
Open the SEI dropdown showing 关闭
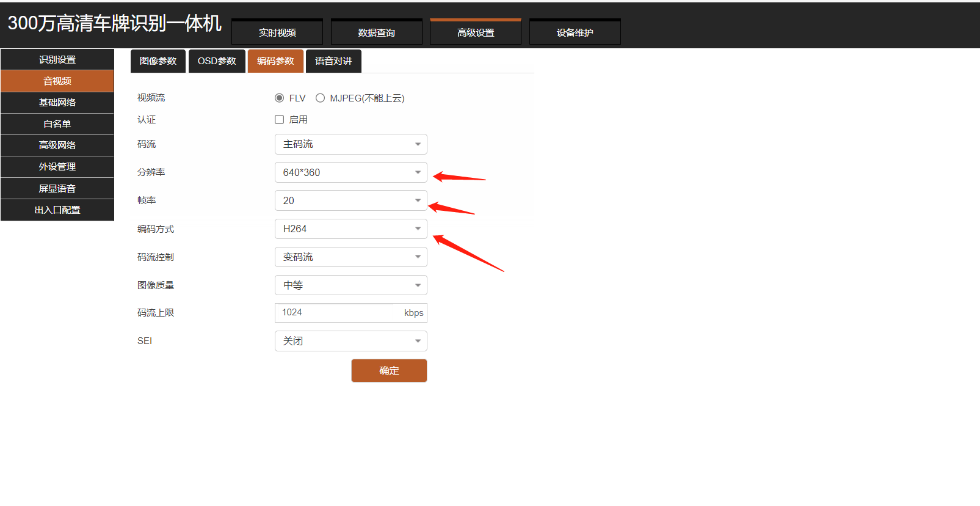351,341
